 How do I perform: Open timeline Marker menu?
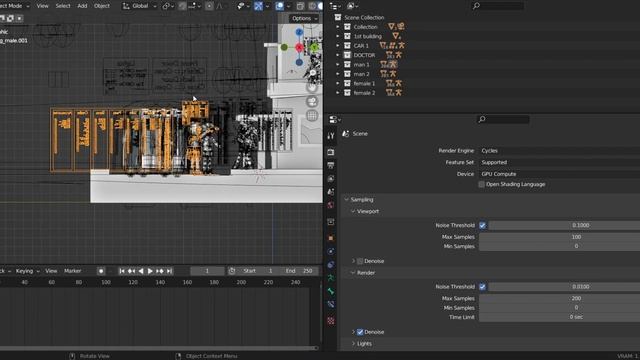coord(73,271)
